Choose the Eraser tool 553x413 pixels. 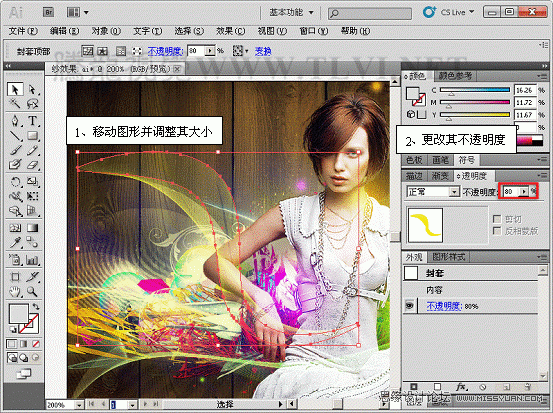(x=32, y=164)
